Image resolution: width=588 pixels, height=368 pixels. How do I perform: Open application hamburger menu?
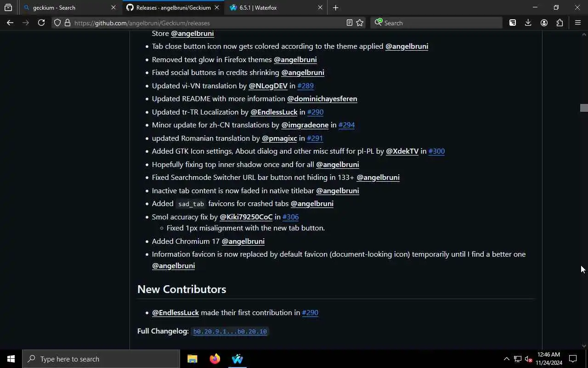click(578, 23)
